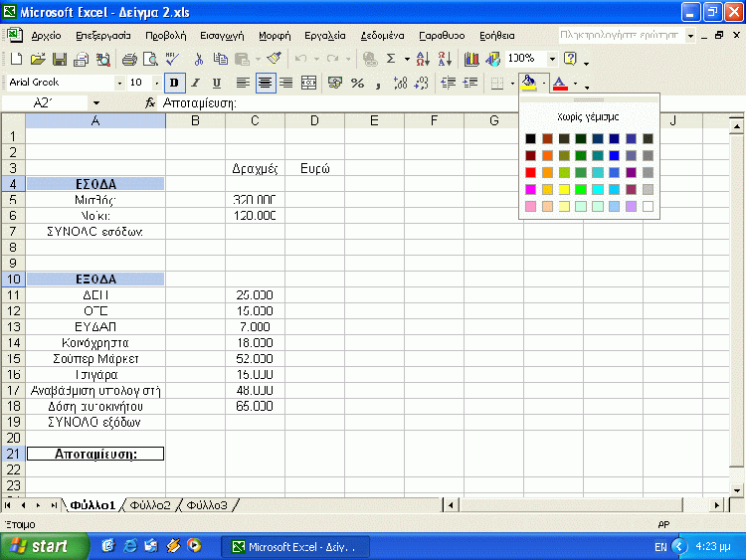Apply currency style icon
This screenshot has height=560, width=746.
(x=335, y=84)
